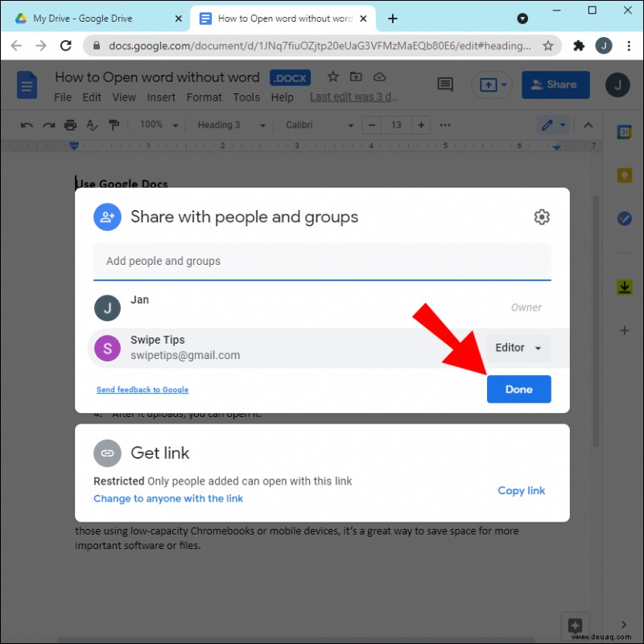
Task: Hide the side panel with the chevron
Action: pyautogui.click(x=624, y=625)
